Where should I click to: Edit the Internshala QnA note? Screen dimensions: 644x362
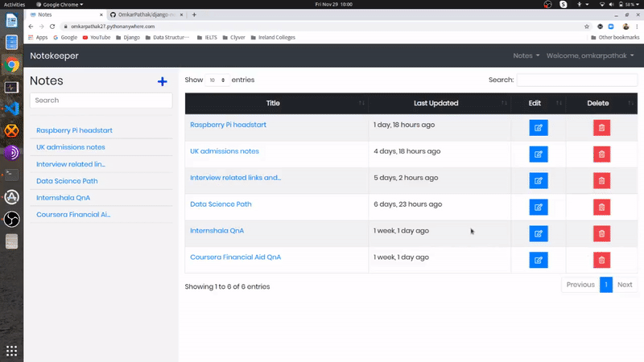(x=538, y=233)
